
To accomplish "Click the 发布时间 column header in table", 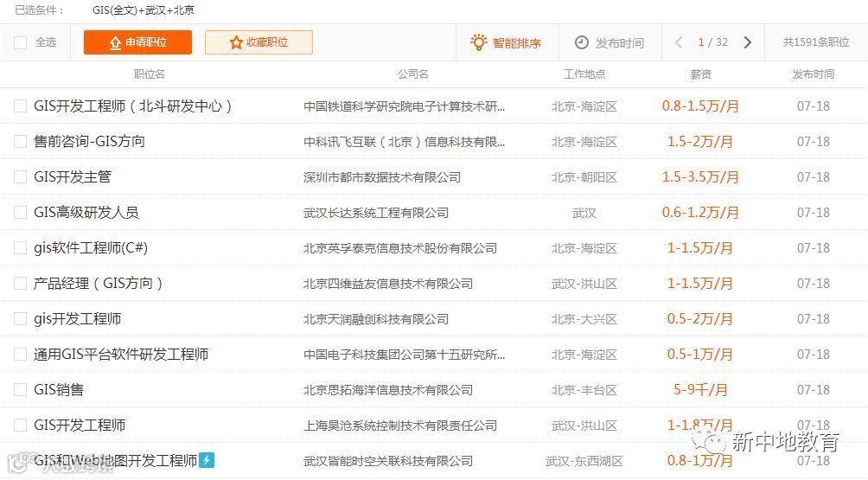I will pos(814,74).
